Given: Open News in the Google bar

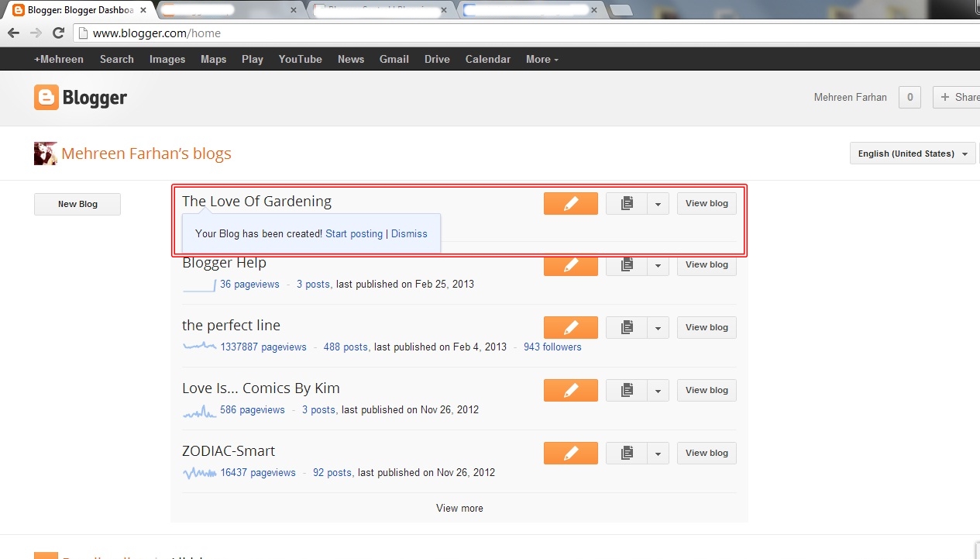Looking at the screenshot, I should click(351, 59).
